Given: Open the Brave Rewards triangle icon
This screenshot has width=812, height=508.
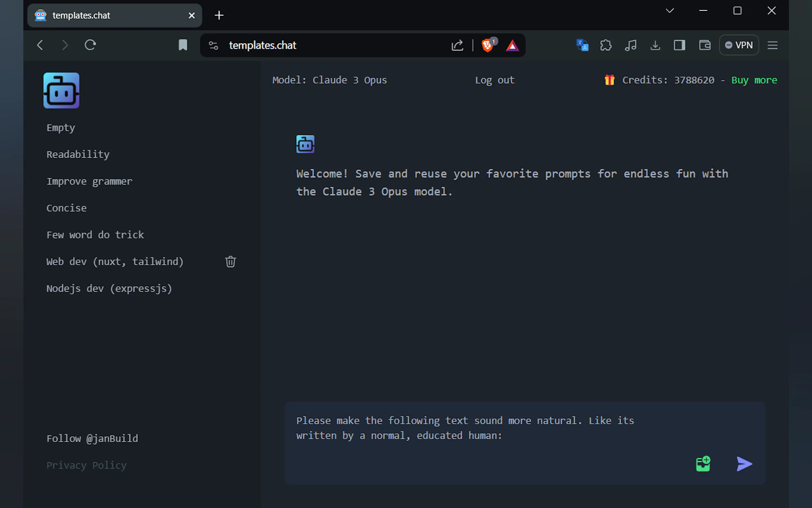Looking at the screenshot, I should click(512, 45).
